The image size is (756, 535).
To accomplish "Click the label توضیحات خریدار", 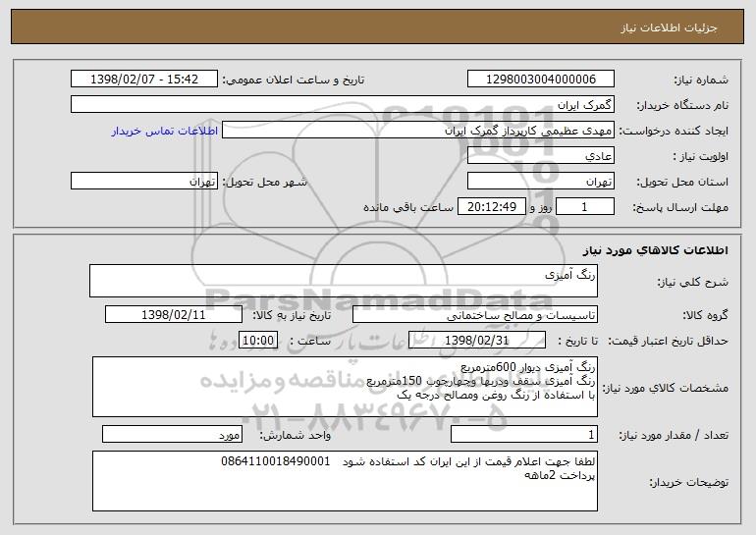I will pos(689,482).
